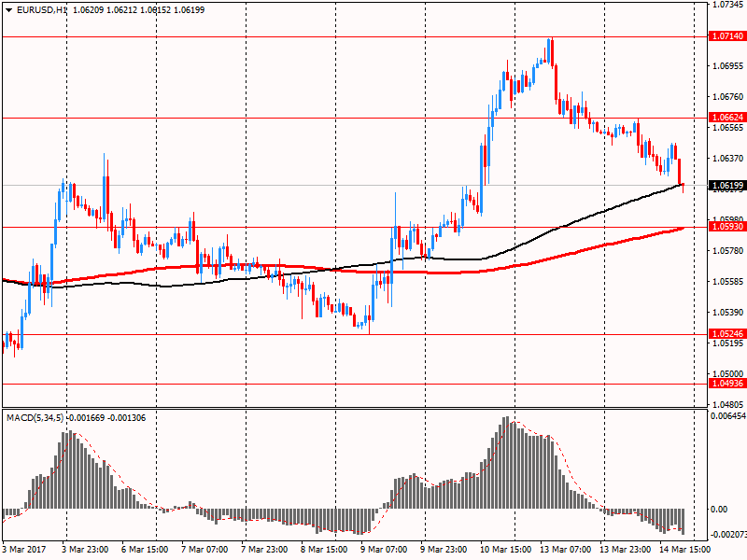This screenshot has width=747, height=560.
Task: Select the MACD scale value 0.00
Action: pyautogui.click(x=719, y=509)
